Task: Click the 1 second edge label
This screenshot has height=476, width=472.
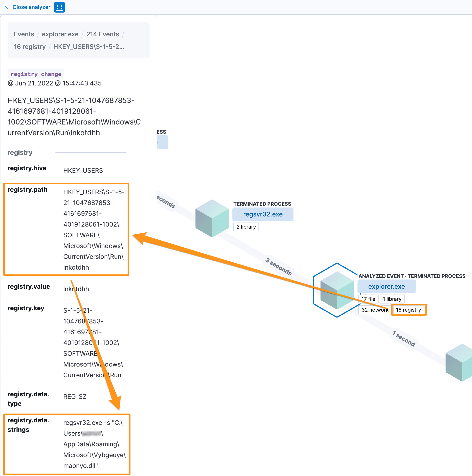Action: 404,339
